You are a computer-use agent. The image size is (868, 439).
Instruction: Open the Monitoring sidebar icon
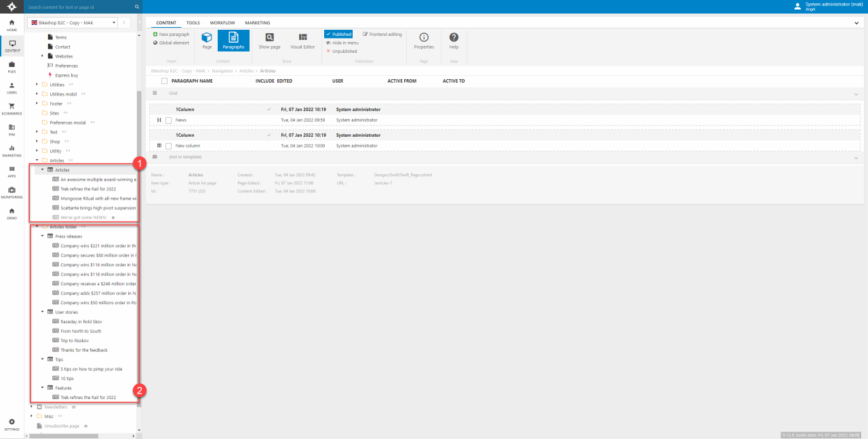pyautogui.click(x=12, y=192)
